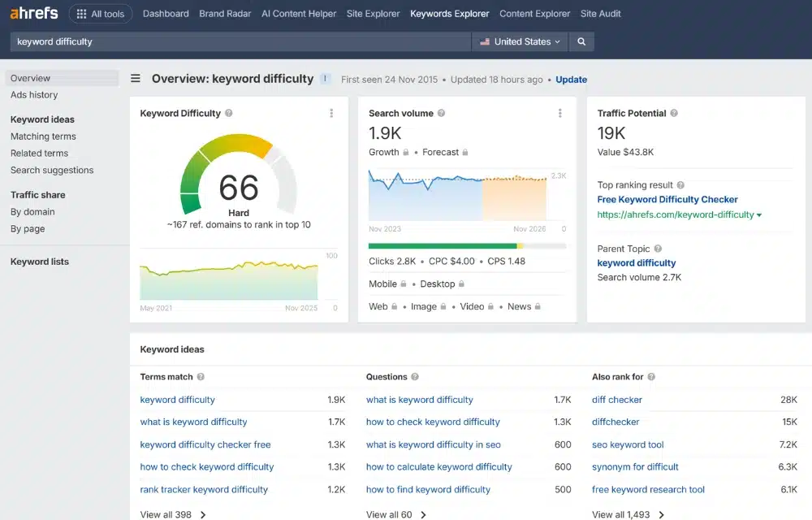Viewport: 812px width, 520px height.
Task: Open Search volume card three-dot menu
Action: pyautogui.click(x=559, y=113)
